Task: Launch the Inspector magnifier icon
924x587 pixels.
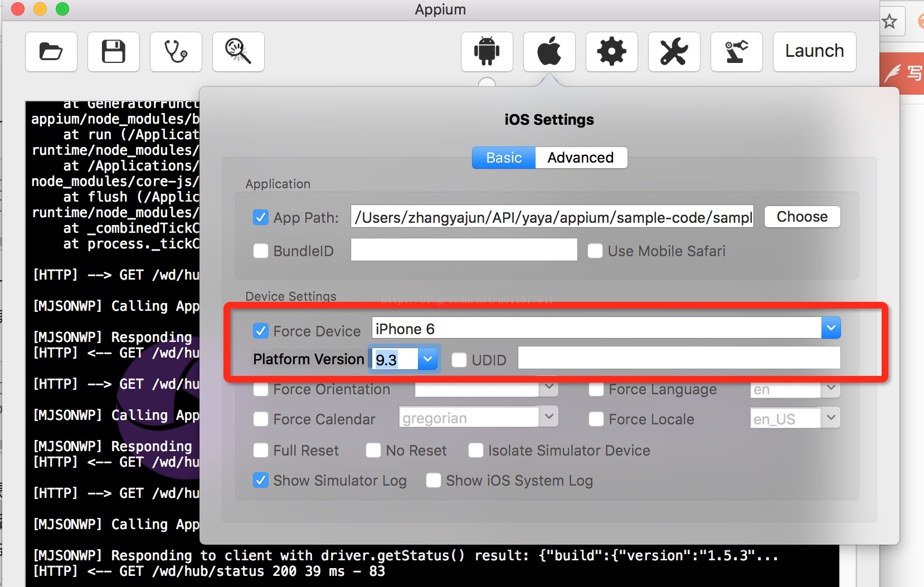Action: (239, 52)
